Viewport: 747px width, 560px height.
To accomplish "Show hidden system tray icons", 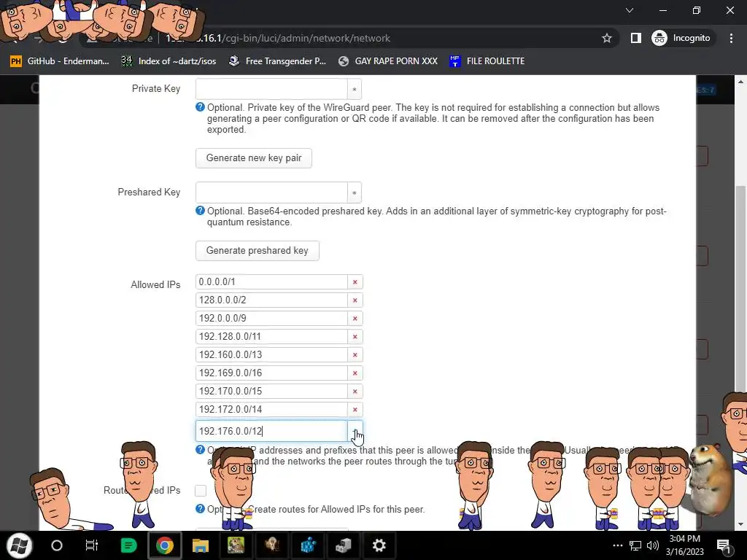I will pyautogui.click(x=617, y=545).
